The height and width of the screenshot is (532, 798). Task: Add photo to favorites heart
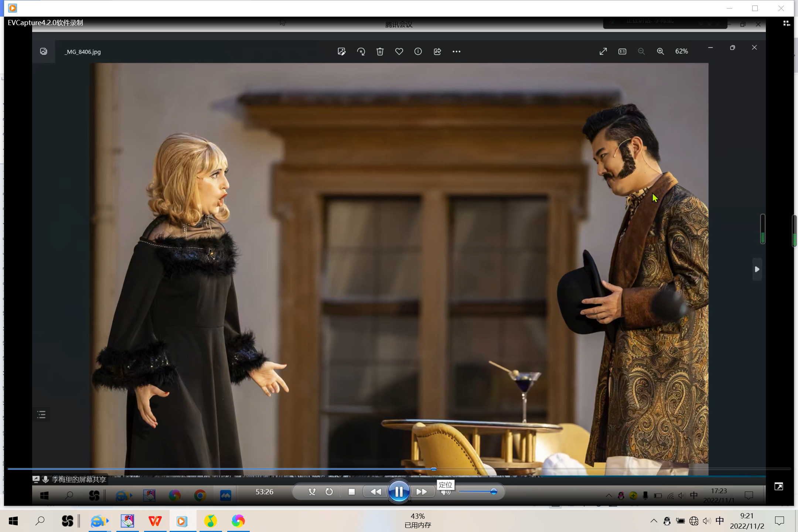[399, 51]
